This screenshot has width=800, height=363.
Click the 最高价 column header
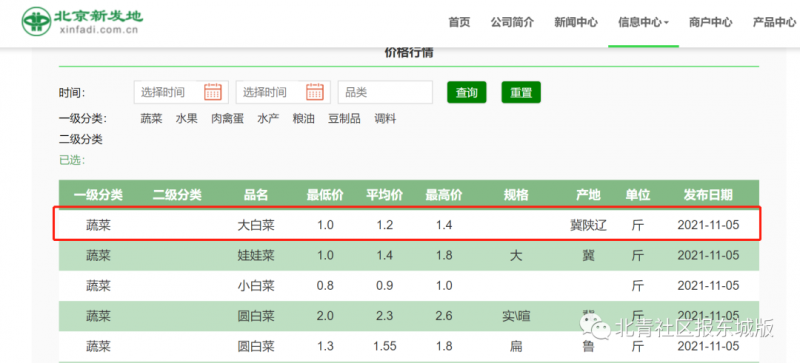click(x=444, y=195)
